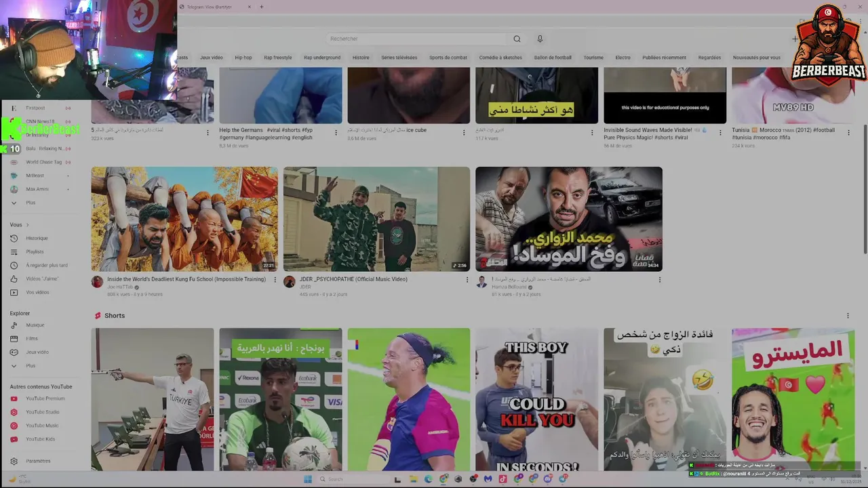The height and width of the screenshot is (488, 868).
Task: Open YouTube Premium link
Action: coord(45,399)
